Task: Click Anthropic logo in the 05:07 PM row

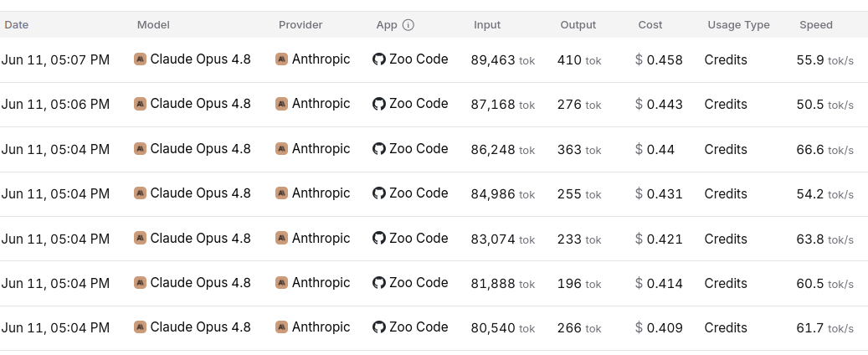Action: click(282, 59)
